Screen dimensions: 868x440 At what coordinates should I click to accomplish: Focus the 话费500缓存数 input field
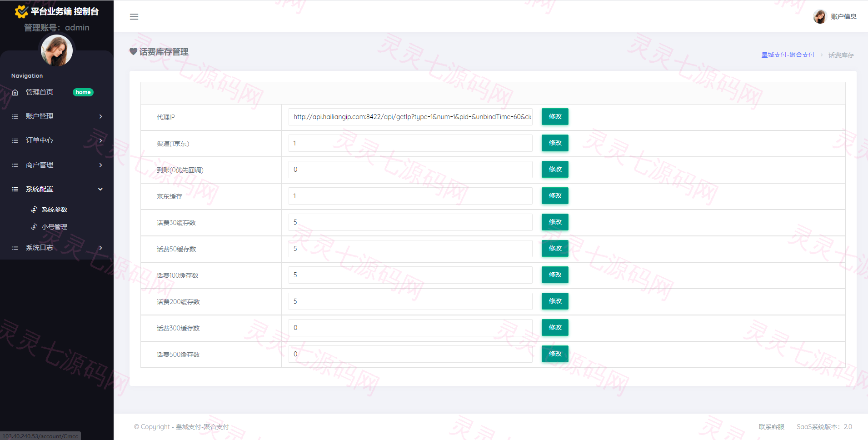(410, 354)
